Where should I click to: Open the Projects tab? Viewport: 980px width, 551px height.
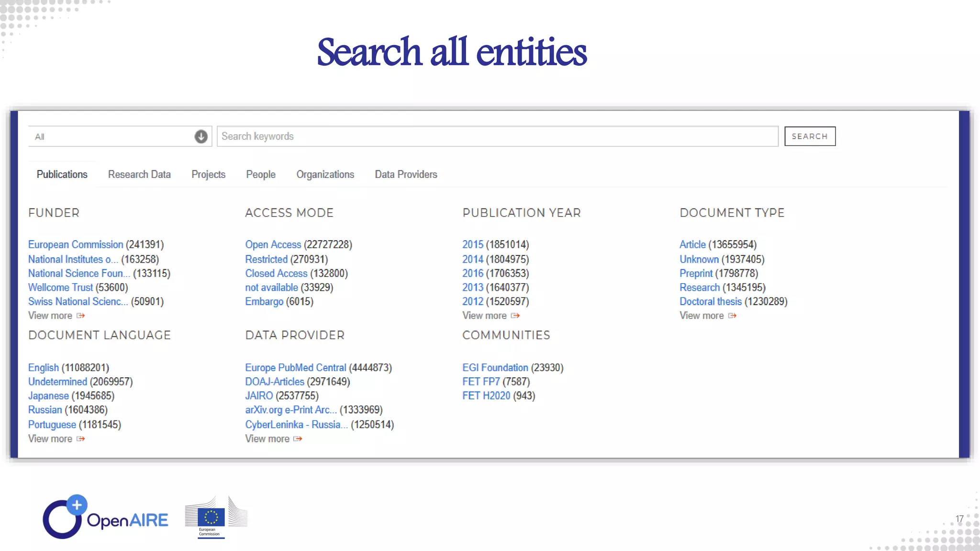click(208, 175)
